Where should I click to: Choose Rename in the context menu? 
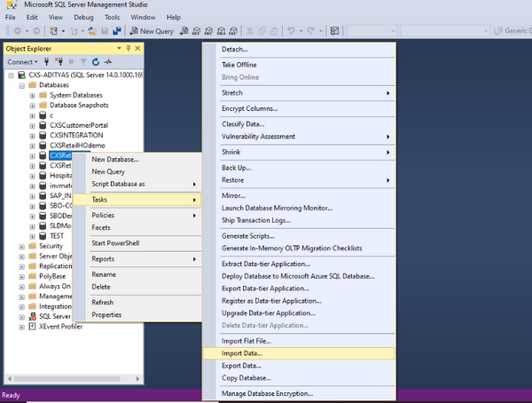137,274
